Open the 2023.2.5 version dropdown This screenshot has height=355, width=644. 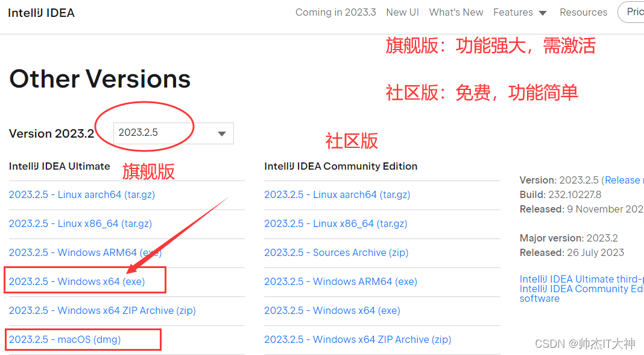click(x=173, y=133)
